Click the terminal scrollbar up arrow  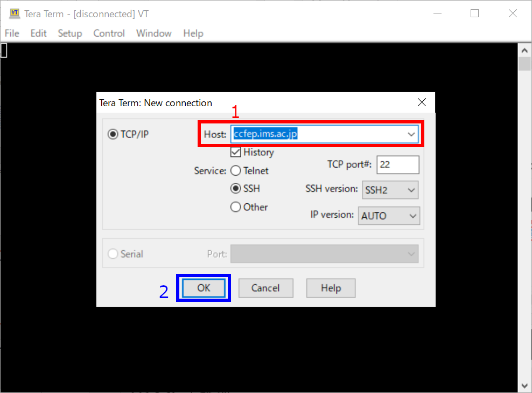pos(524,51)
